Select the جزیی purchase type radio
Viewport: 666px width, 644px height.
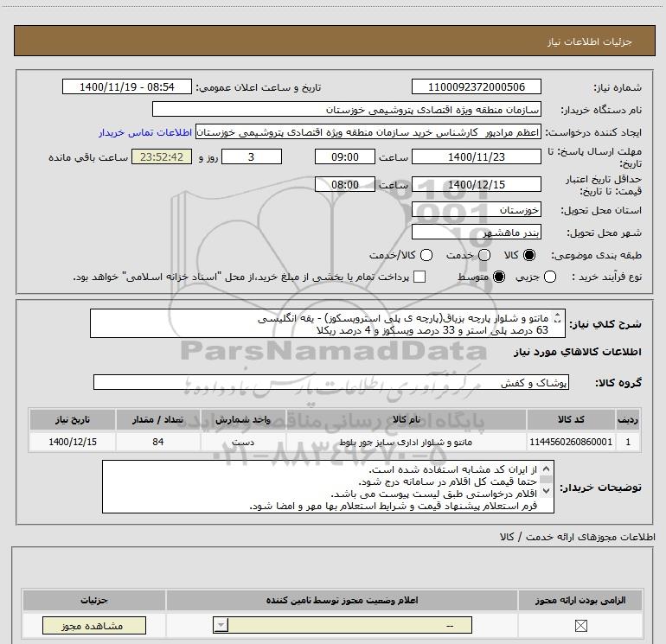point(550,277)
